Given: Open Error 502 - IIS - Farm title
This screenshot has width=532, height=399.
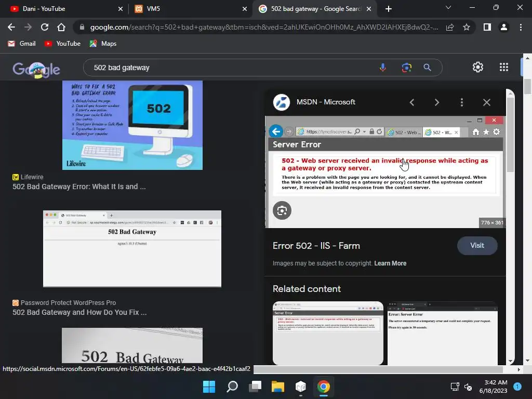Looking at the screenshot, I should coord(316,246).
